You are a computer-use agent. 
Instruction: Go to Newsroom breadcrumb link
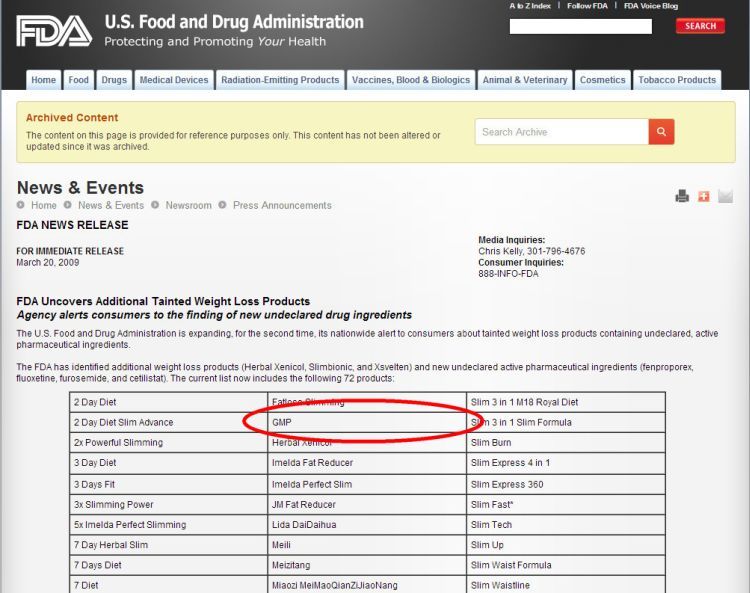[188, 205]
